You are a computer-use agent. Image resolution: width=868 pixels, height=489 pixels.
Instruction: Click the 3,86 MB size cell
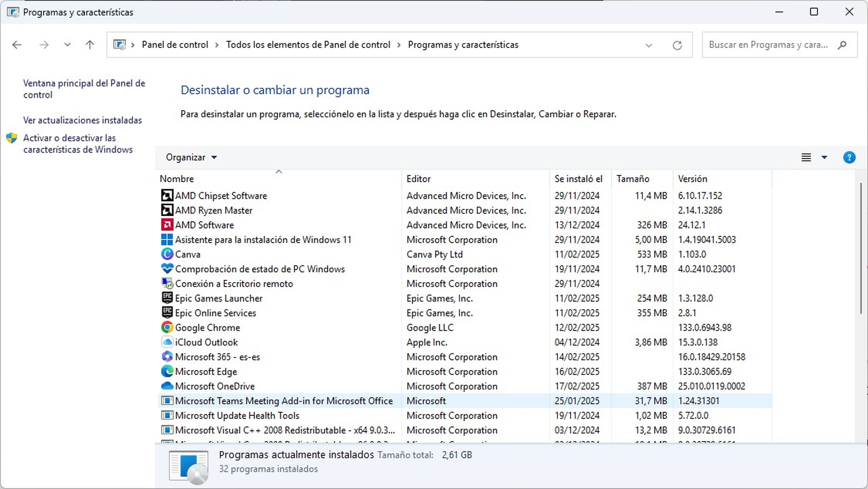pos(651,342)
